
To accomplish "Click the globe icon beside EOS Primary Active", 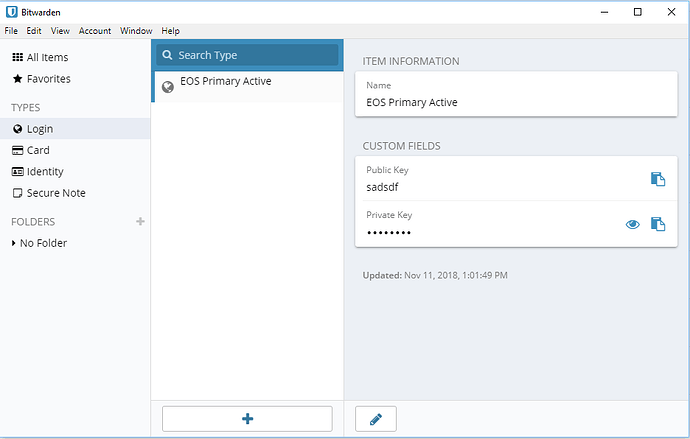I will 168,87.
